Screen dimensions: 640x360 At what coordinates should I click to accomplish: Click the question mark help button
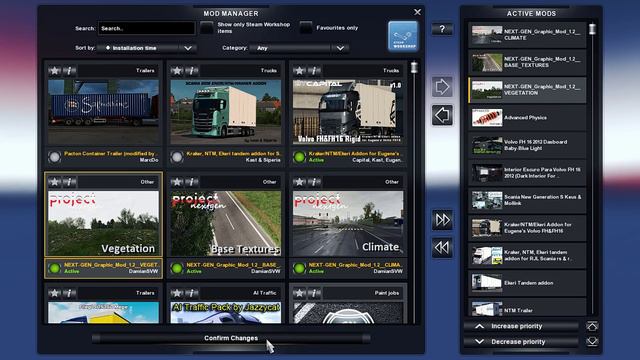(x=442, y=29)
